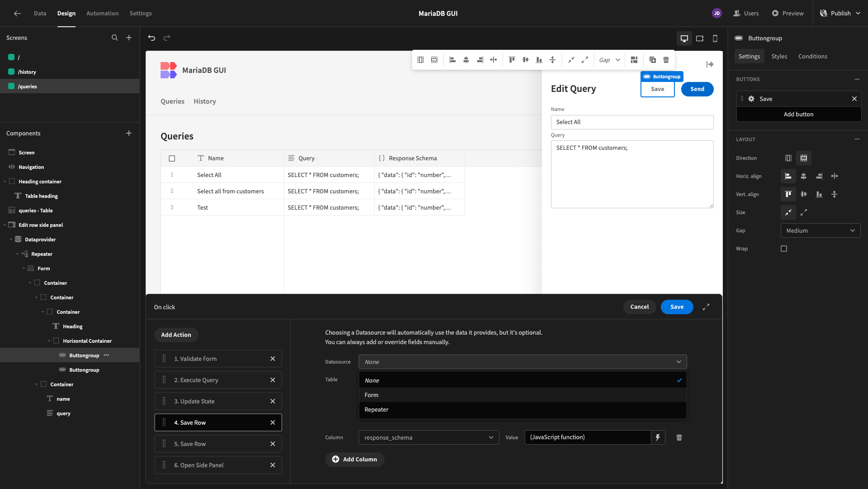The image size is (868, 489).
Task: Cancel the On click drawer
Action: coord(640,307)
